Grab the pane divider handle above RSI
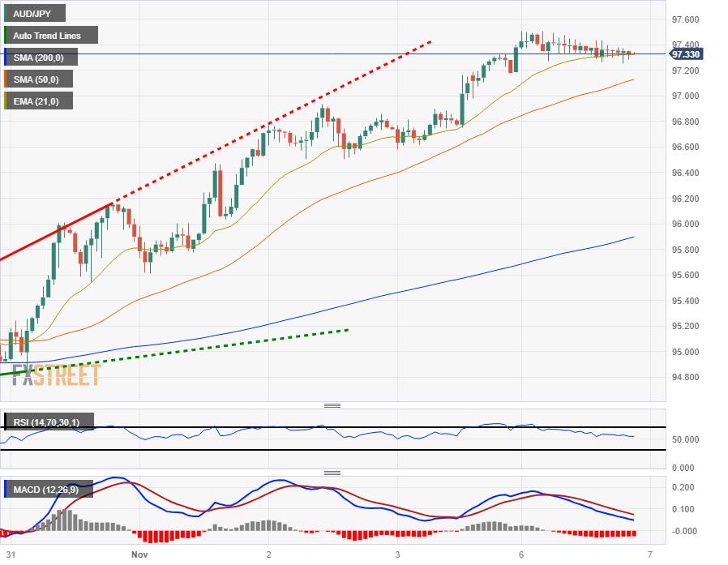Viewport: 728px width, 565px height. coord(332,405)
